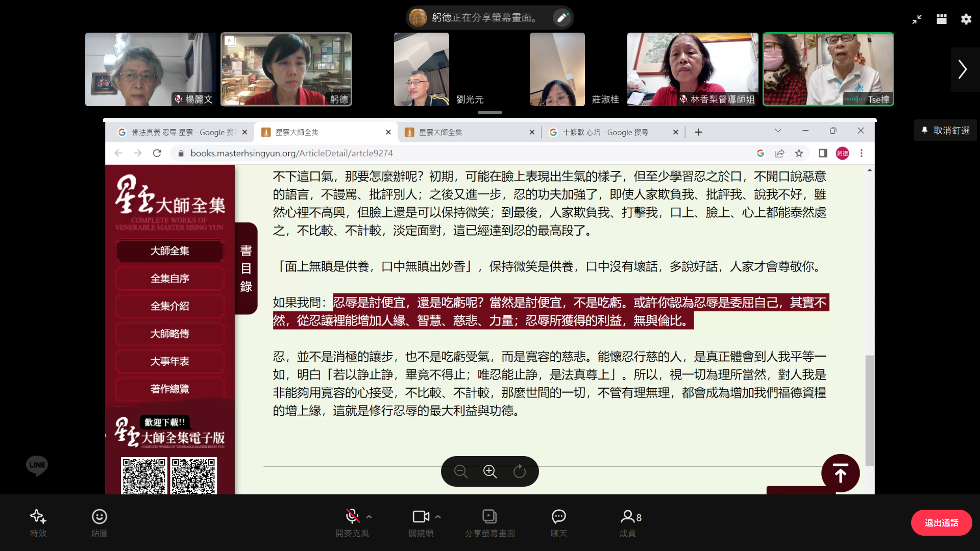Expand microphone options arrow
The image size is (980, 551).
[x=369, y=517]
